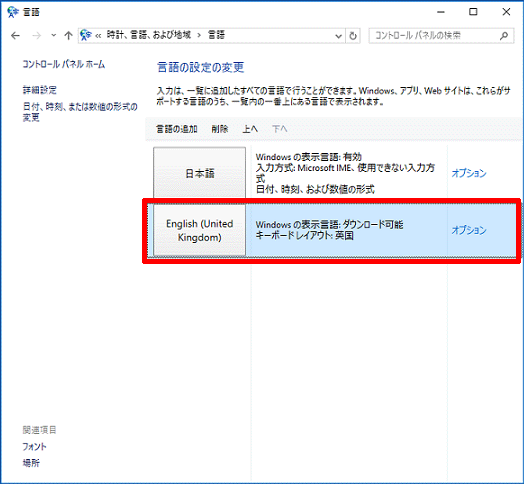Image resolution: width=524 pixels, height=484 pixels.
Task: Click 下へ to move language down
Action: 280,129
